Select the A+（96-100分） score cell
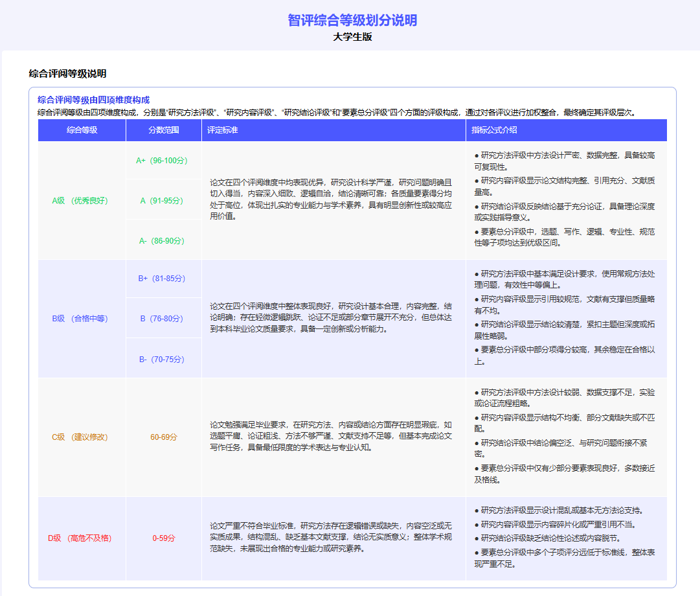The width and height of the screenshot is (700, 596). [164, 161]
